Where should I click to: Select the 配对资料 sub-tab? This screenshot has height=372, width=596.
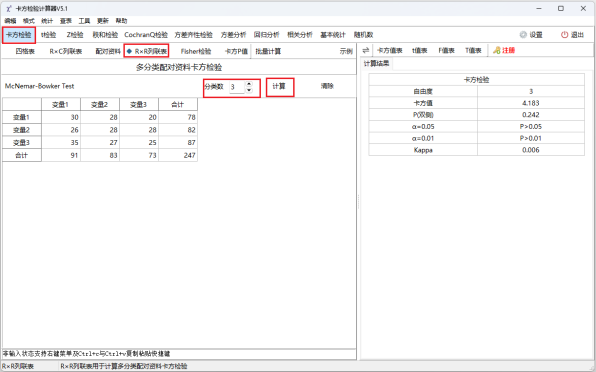coord(108,51)
